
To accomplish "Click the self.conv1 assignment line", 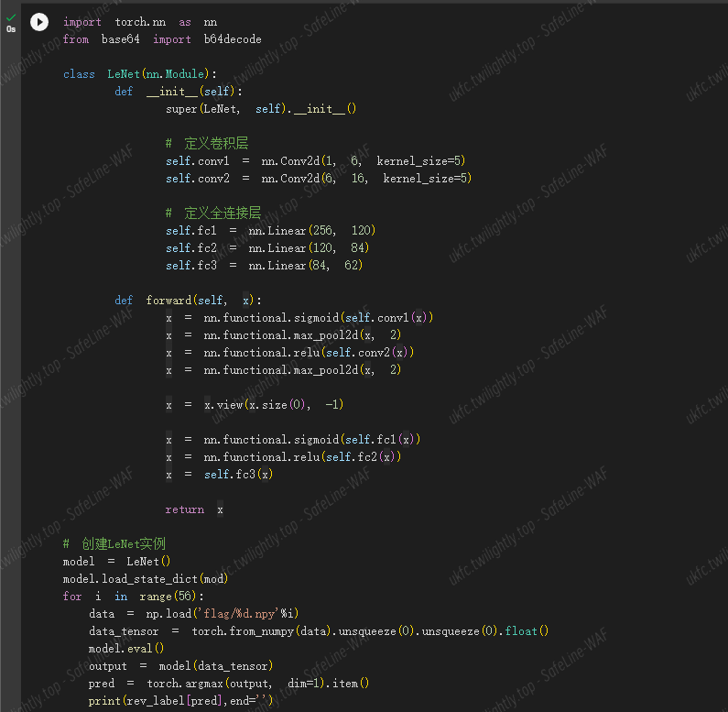I will point(315,161).
